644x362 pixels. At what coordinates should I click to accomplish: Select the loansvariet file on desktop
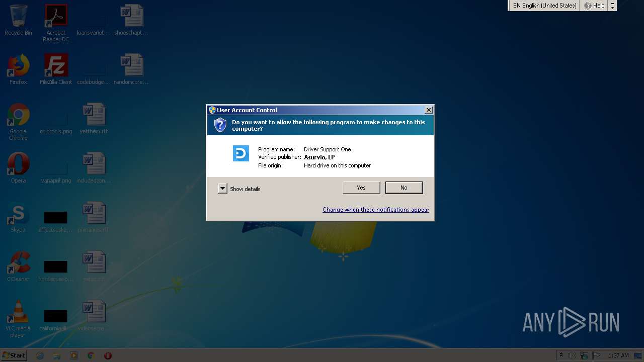pyautogui.click(x=94, y=24)
